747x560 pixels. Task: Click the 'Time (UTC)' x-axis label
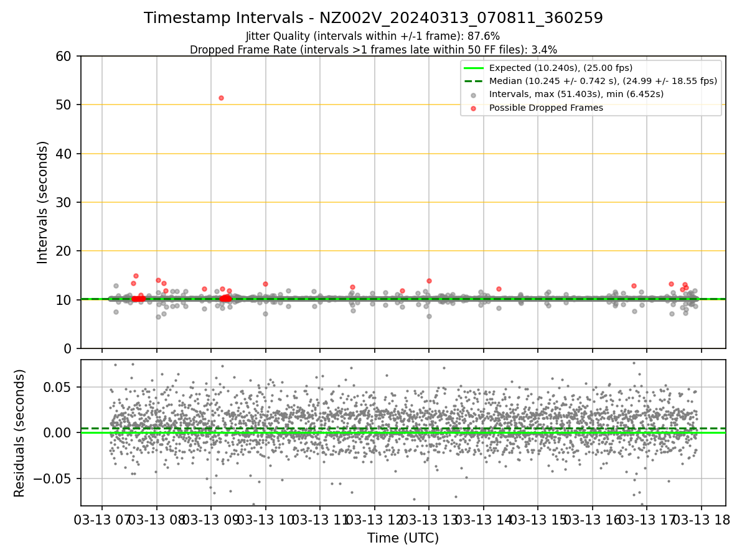coord(403,538)
